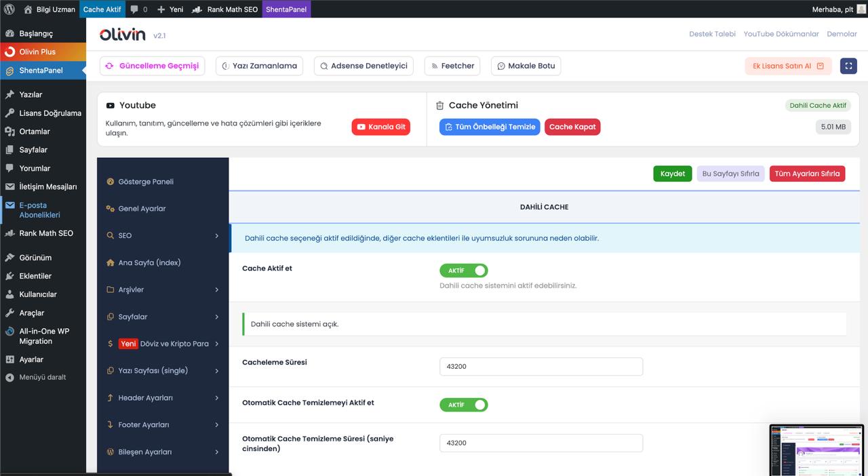
Task: Open the Yeni menu in admin bar
Action: click(x=170, y=9)
